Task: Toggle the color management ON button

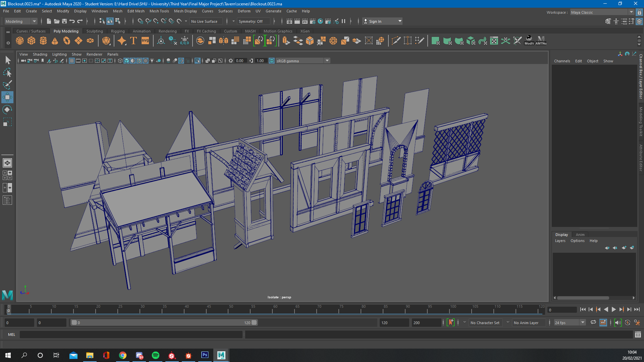Action: [272, 61]
